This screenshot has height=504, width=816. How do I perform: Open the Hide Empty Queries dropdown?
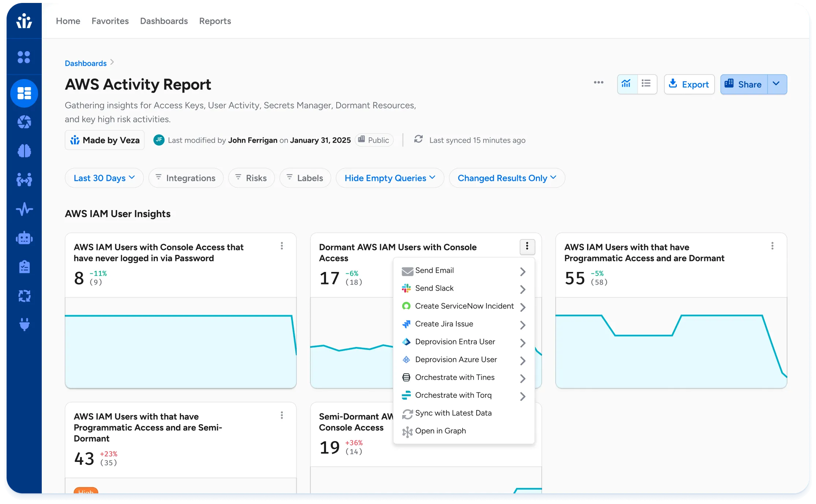(390, 178)
